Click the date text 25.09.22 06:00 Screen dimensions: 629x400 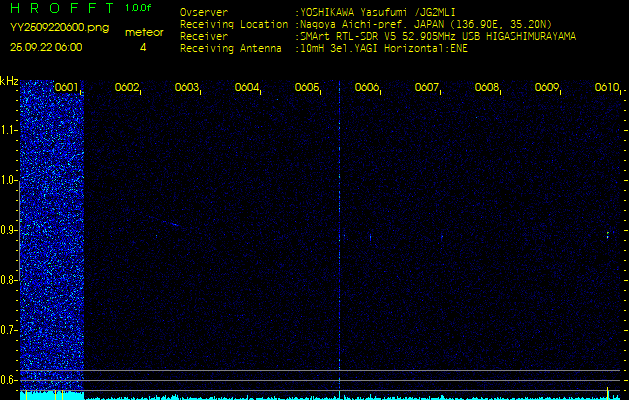tap(46, 47)
